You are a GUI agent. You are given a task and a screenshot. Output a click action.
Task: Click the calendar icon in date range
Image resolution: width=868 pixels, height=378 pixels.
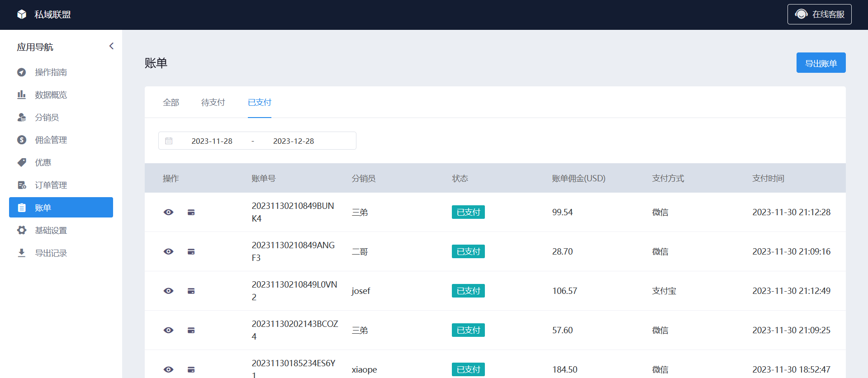coord(169,141)
